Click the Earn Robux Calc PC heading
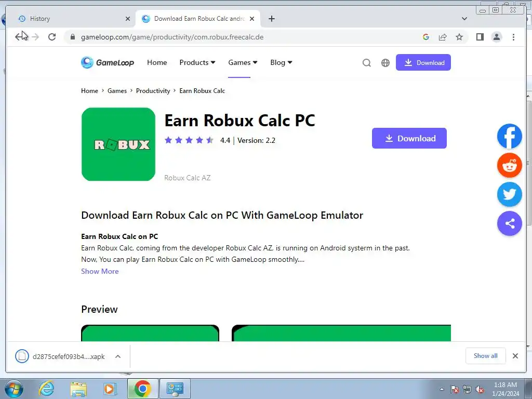 [240, 120]
